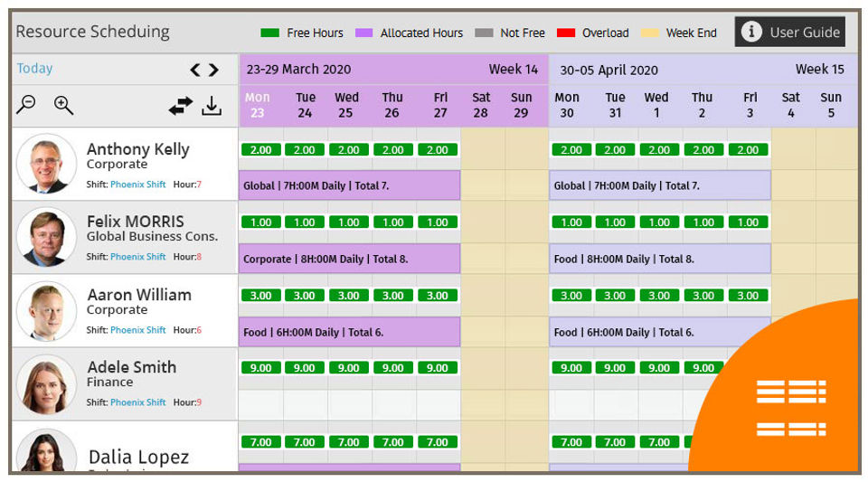Click the green Free Hours legend swatch
This screenshot has width=868, height=482.
269,33
